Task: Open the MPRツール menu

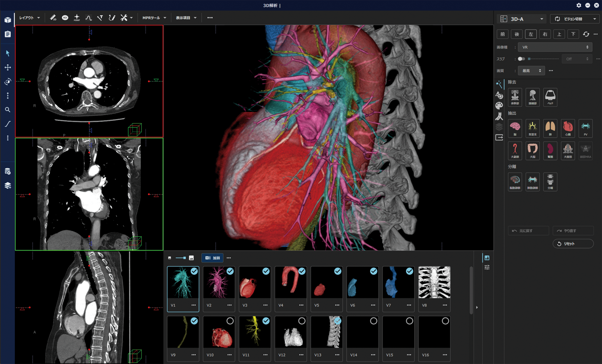Action: tap(154, 18)
